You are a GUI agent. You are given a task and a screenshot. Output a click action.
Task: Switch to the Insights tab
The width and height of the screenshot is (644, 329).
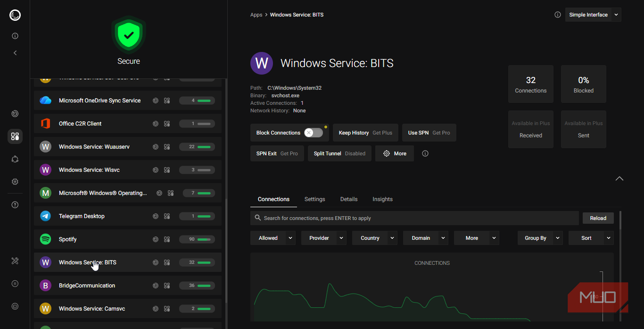[x=382, y=199]
